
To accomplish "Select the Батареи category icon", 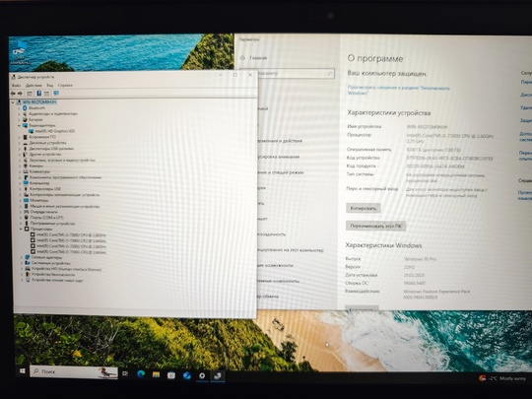I will (x=25, y=119).
